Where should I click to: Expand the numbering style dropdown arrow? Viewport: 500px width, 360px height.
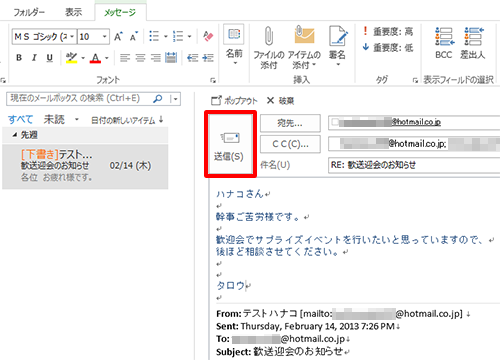[x=189, y=36]
